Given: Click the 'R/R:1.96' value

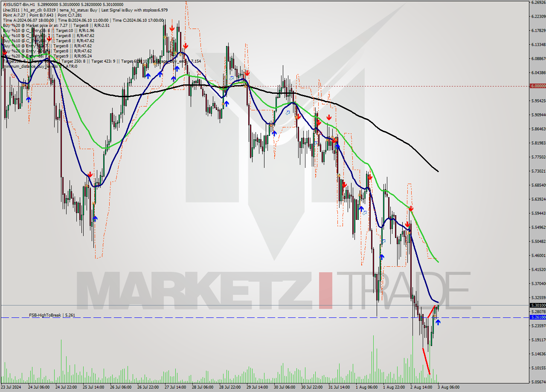Looking at the screenshot, I should pos(87,31).
